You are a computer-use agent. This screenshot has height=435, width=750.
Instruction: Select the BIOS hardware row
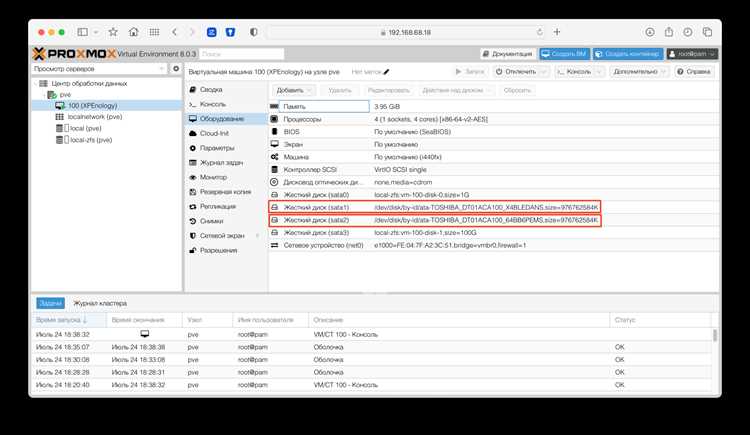point(494,132)
